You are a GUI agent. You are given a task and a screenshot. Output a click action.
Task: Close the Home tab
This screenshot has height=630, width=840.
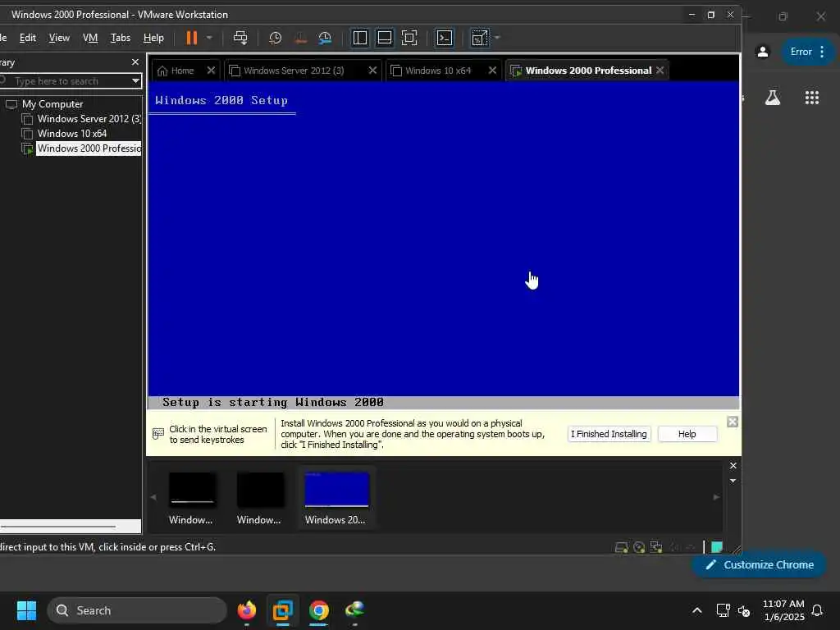click(211, 71)
